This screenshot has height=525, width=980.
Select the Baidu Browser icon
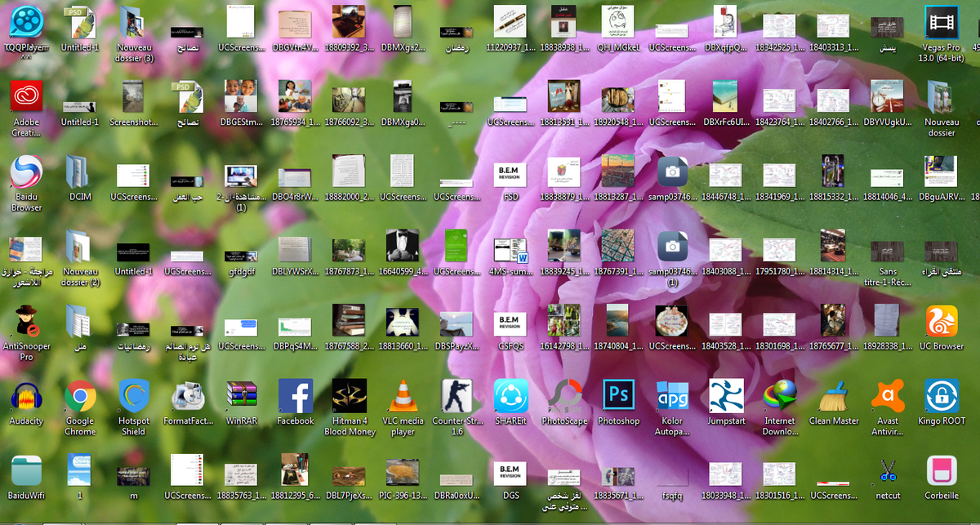click(x=26, y=172)
